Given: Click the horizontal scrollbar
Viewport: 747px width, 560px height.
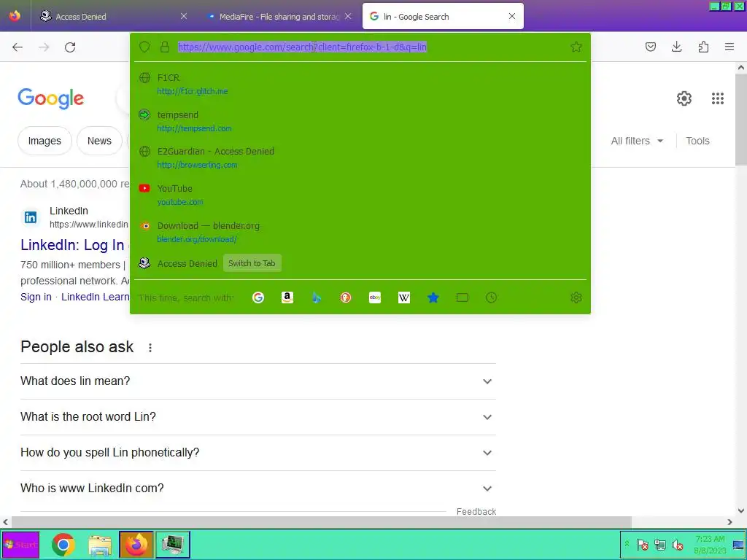Looking at the screenshot, I should (321, 522).
